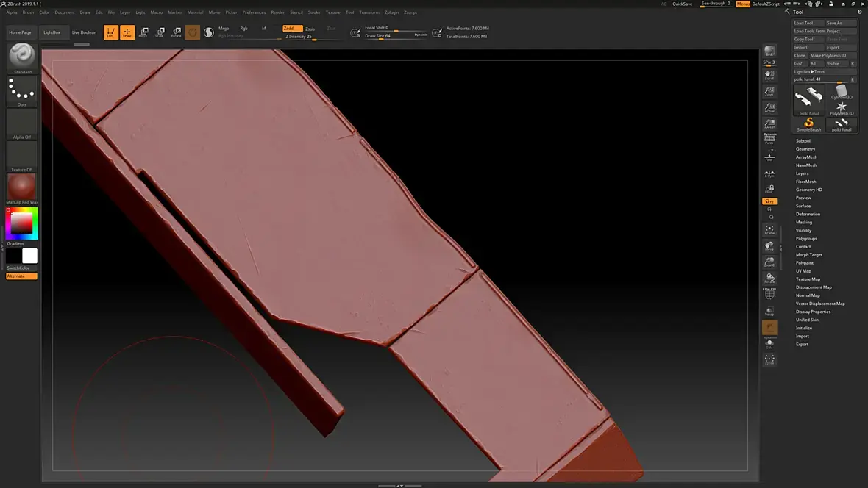Viewport: 868px width, 488px height.
Task: Expand the Polygroups subpalette
Action: pos(806,238)
